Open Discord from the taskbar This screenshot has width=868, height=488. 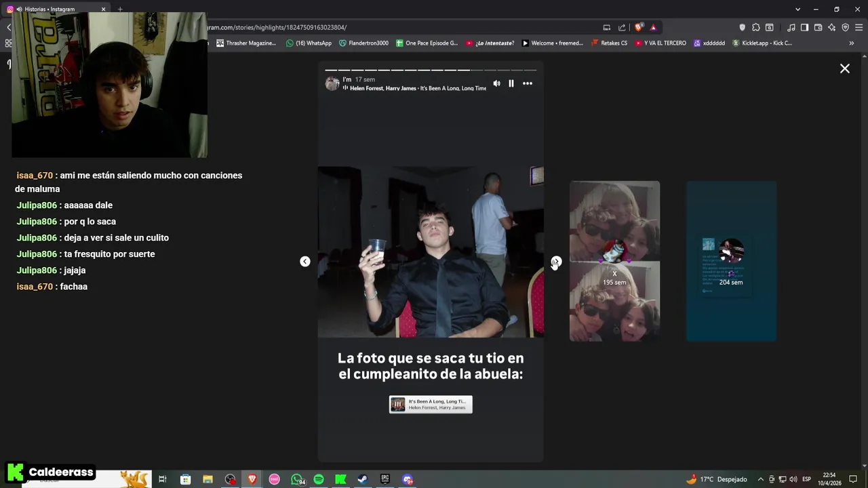[x=408, y=479]
